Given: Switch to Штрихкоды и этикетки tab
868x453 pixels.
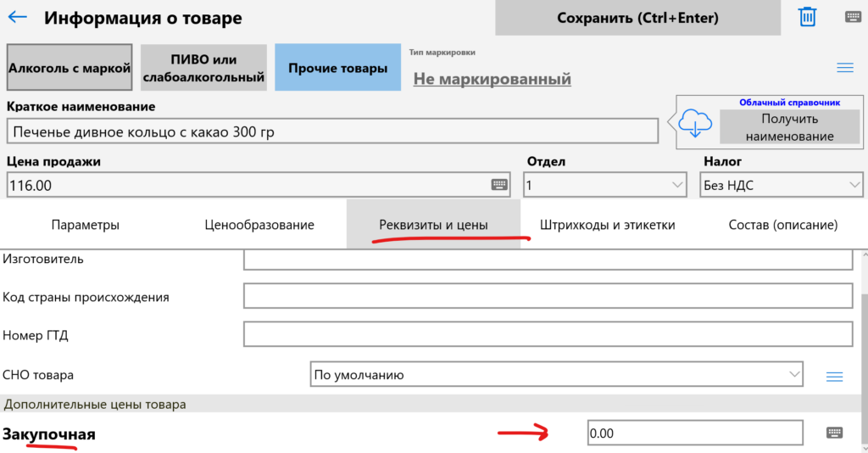Looking at the screenshot, I should tap(607, 225).
